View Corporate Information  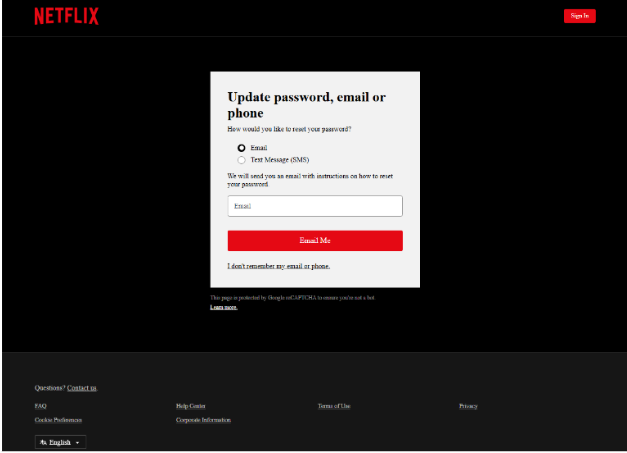tap(204, 420)
